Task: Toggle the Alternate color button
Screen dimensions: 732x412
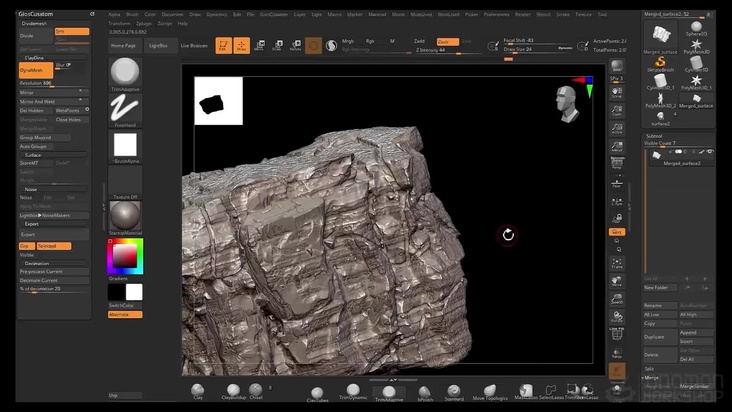Action: pyautogui.click(x=125, y=314)
